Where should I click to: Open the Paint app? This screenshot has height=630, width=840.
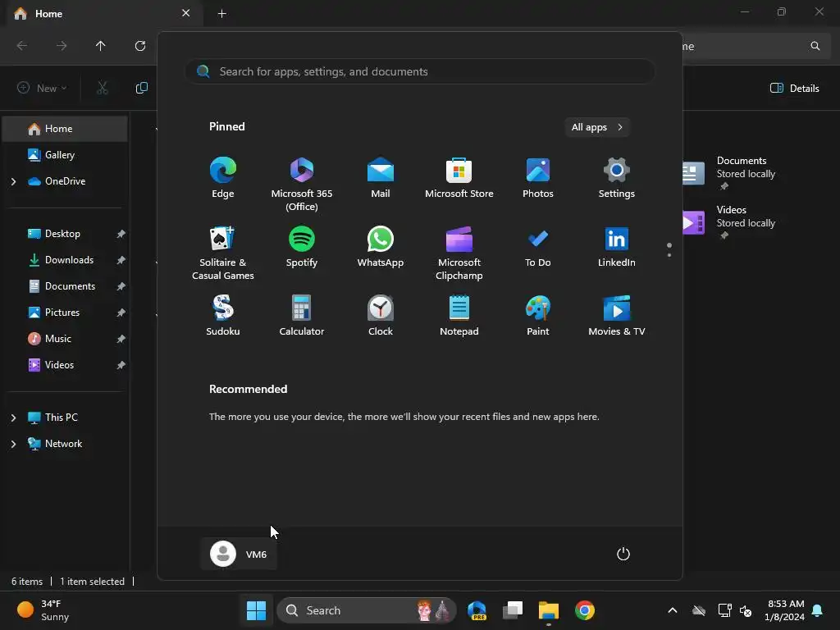538,316
